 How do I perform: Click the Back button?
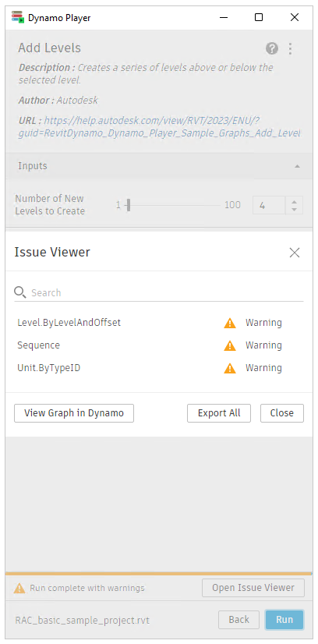[x=238, y=620]
